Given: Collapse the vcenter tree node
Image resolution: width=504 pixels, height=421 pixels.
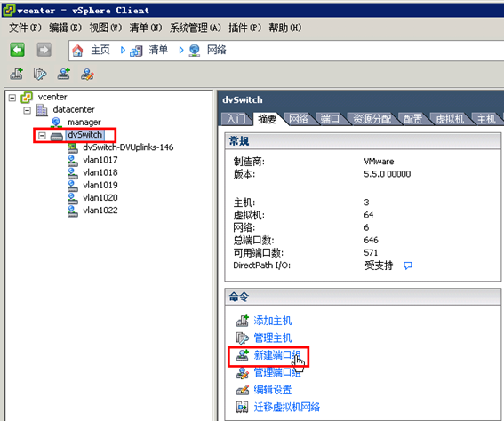Looking at the screenshot, I should coord(12,98).
